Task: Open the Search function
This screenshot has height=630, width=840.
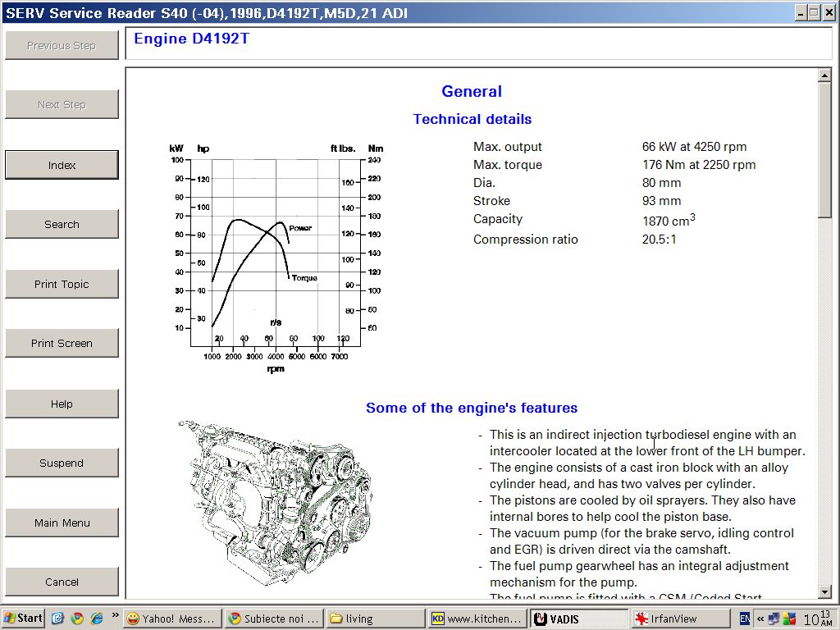Action: tap(62, 224)
